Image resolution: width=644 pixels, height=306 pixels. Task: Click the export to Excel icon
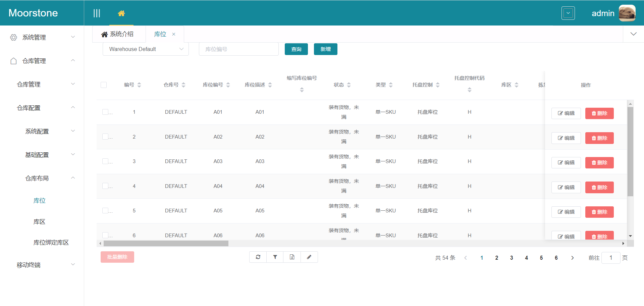(292, 257)
